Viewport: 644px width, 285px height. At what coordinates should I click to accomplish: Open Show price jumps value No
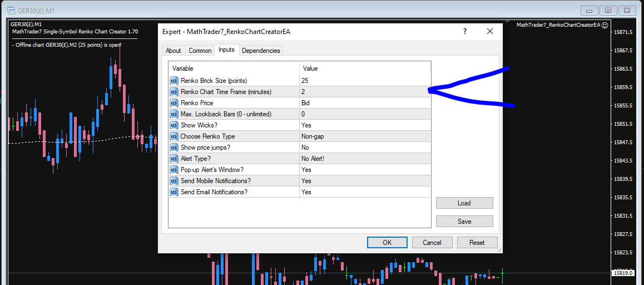(x=365, y=147)
